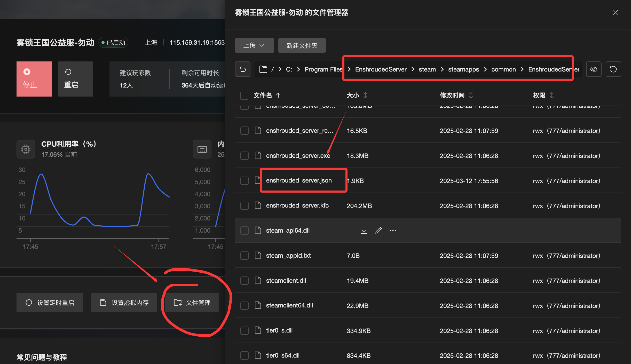Sort files by 大小 column arrows
Screen dimensions: 631x364
tap(365, 96)
